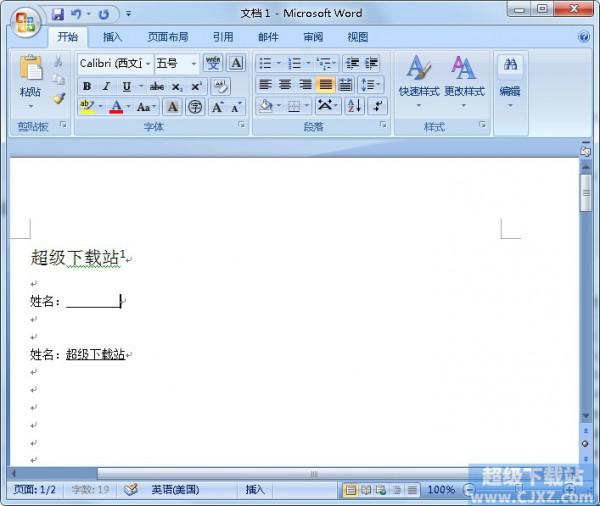The height and width of the screenshot is (506, 600).
Task: Click the vertical scrollbar thumb
Action: pyautogui.click(x=586, y=193)
